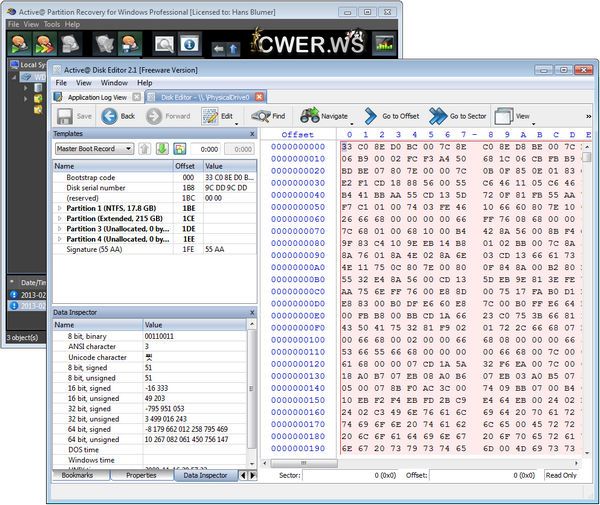The height and width of the screenshot is (505, 600).
Task: Click the Sector input field
Action: tap(350, 475)
